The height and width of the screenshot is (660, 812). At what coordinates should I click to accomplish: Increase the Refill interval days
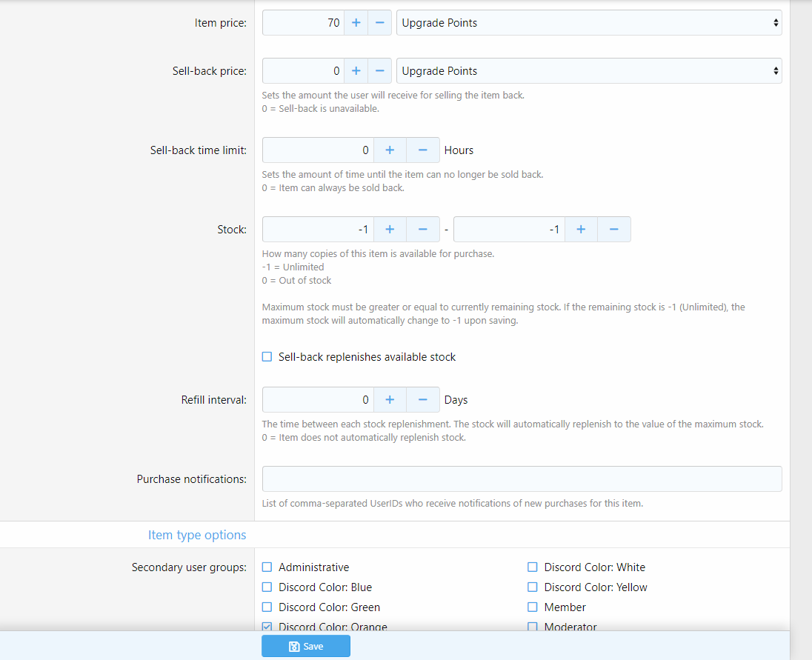coord(390,399)
